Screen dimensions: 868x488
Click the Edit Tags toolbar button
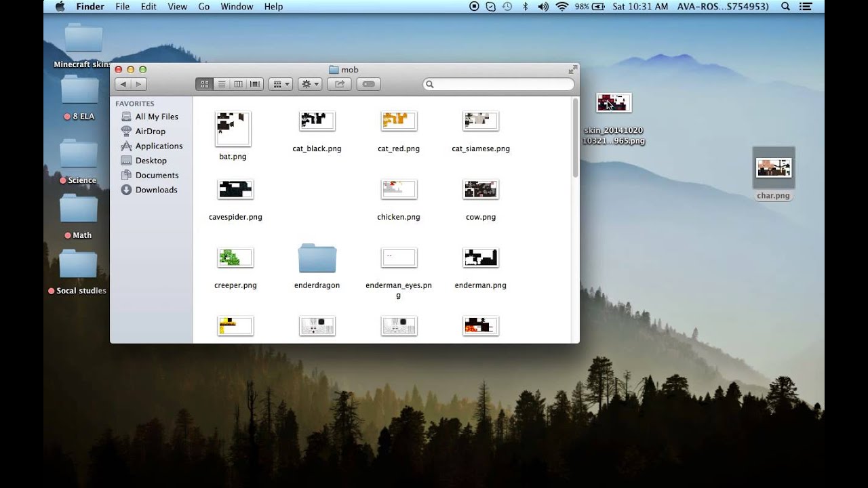click(x=368, y=84)
